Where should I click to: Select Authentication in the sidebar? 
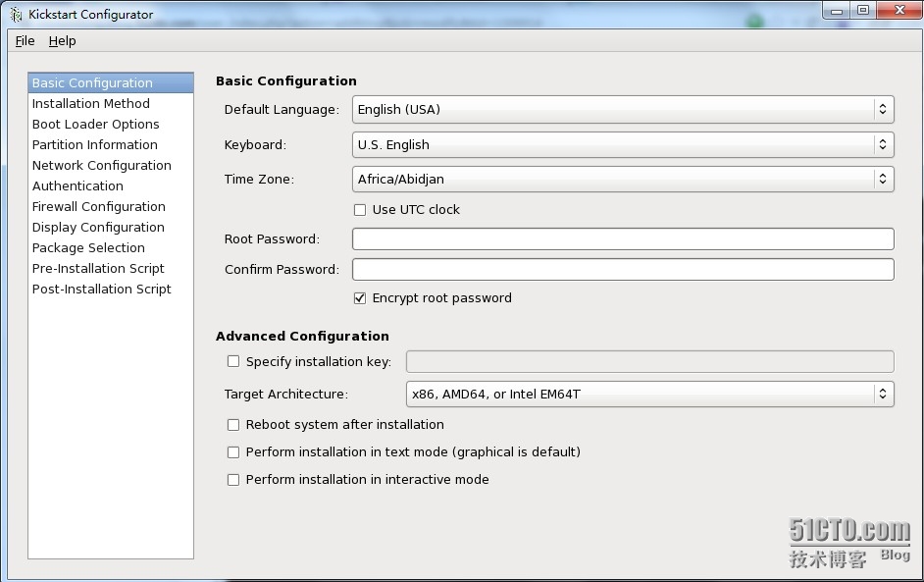(x=111, y=185)
